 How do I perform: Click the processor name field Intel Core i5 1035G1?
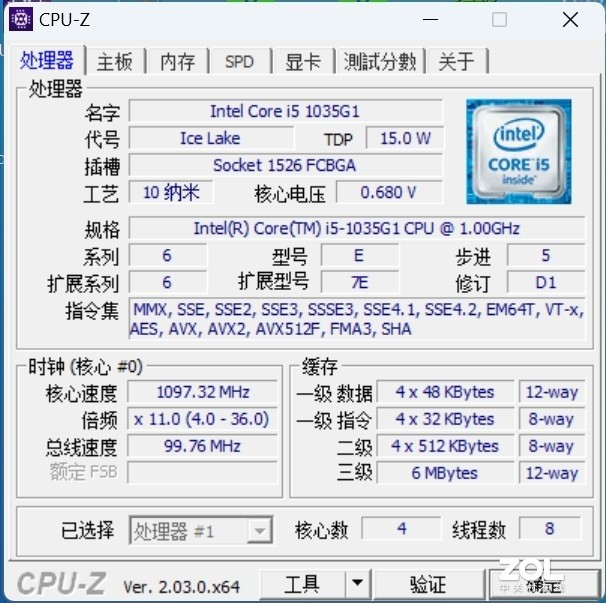(x=285, y=111)
